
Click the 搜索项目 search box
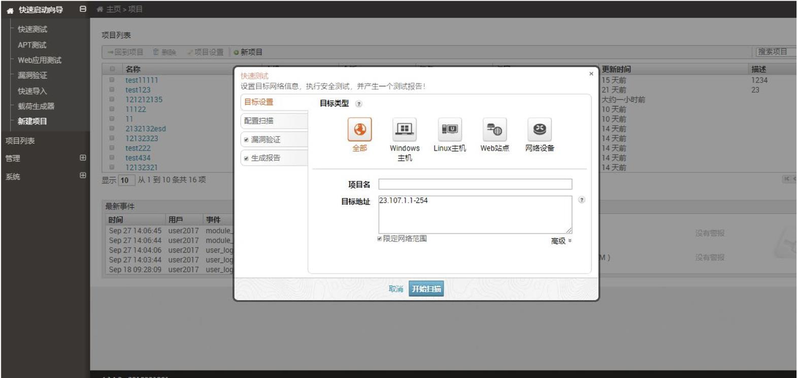click(x=775, y=52)
